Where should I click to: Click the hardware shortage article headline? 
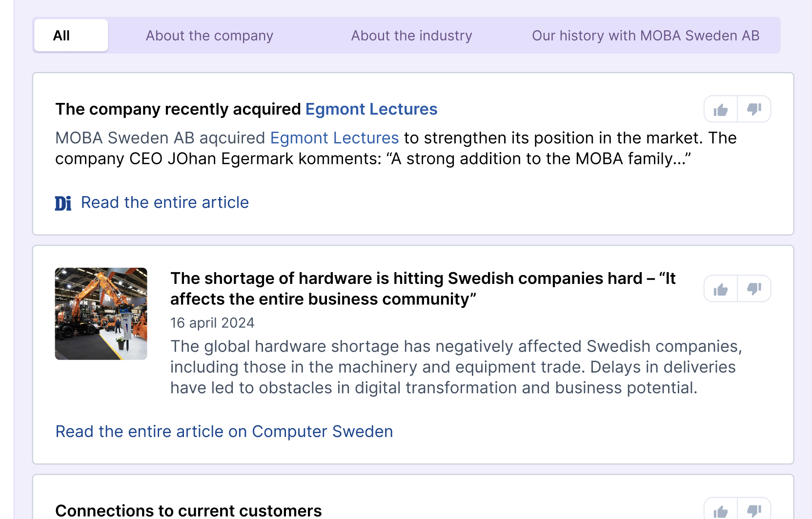(423, 288)
